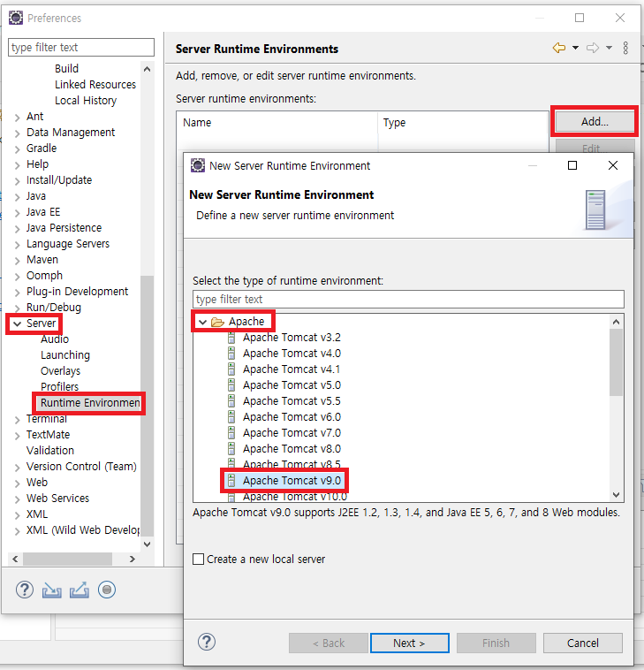Click the Apache Tomcat v3.2 server icon
644x670 pixels.
coord(231,338)
